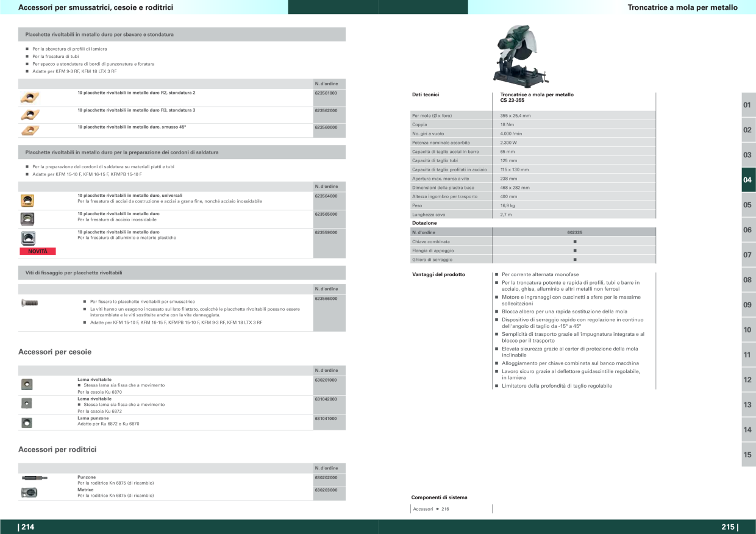Click the Accessori per cesoie heading
The height and width of the screenshot is (534, 756).
click(x=55, y=352)
